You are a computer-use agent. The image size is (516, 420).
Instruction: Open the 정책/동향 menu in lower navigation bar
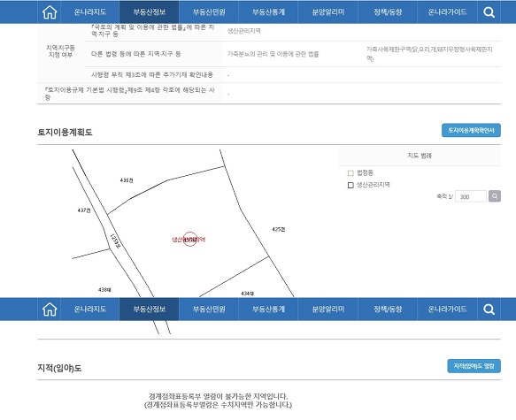[x=388, y=309]
